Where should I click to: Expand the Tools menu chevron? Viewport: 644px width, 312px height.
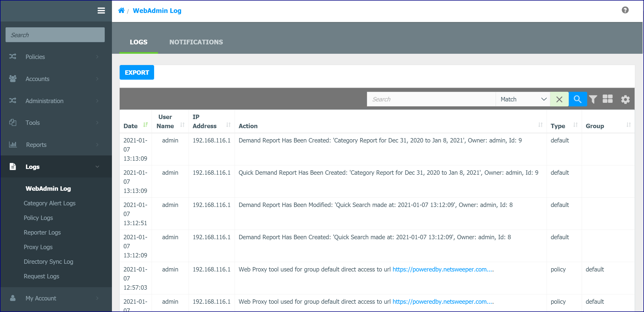(97, 122)
